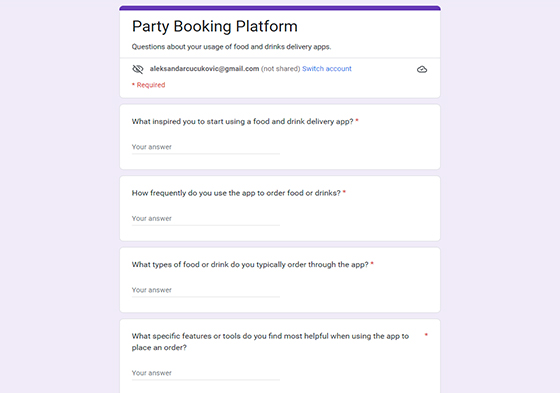Click the cloud saved-draft icon
This screenshot has height=393, width=560.
(422, 69)
